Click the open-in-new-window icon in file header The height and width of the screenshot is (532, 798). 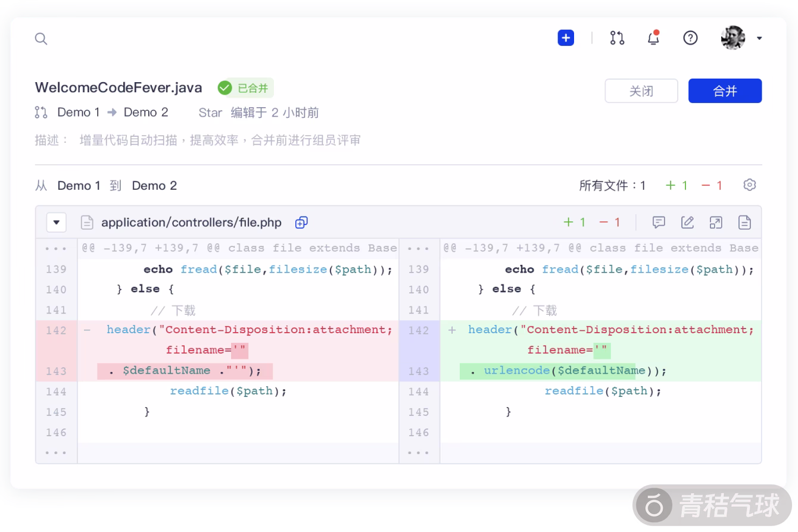716,223
